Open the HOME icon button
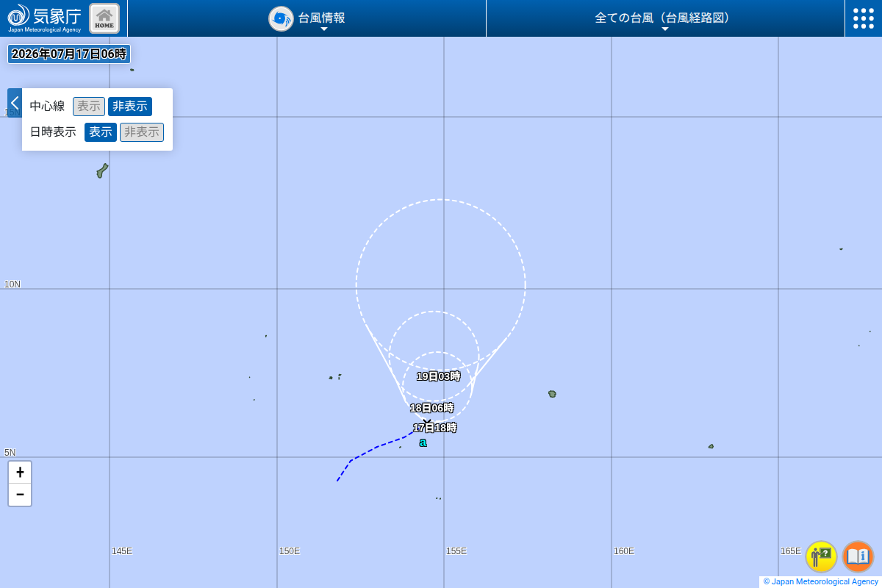 click(x=104, y=18)
